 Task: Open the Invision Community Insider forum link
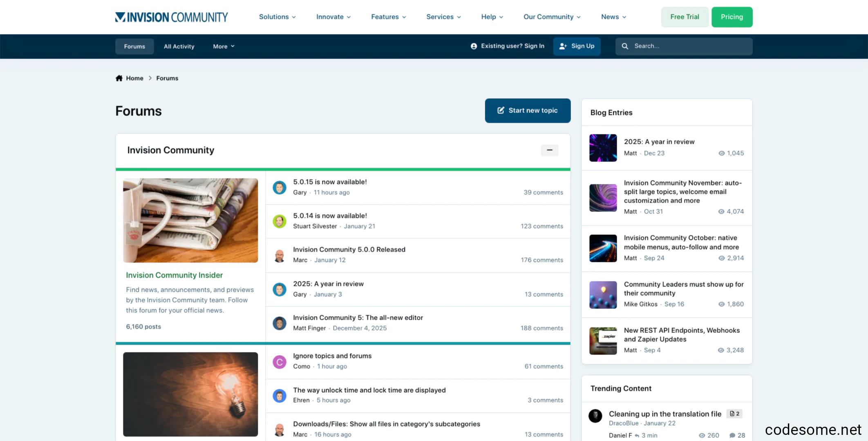(x=174, y=275)
